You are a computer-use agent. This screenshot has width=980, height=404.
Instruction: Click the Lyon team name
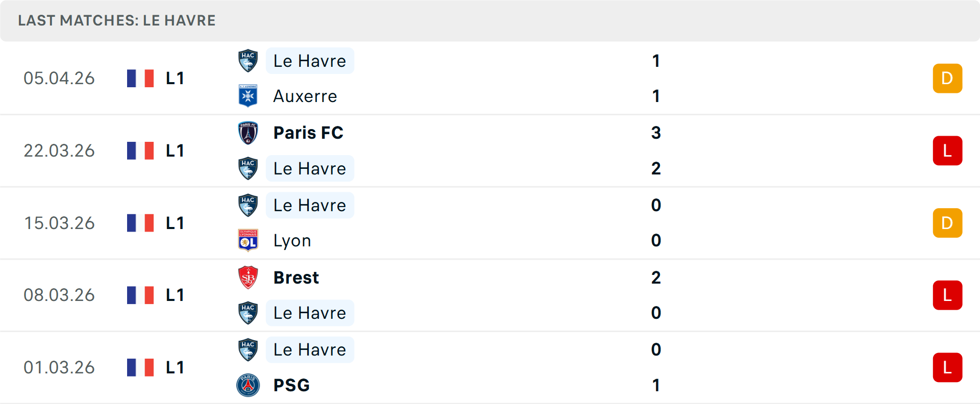coord(291,240)
